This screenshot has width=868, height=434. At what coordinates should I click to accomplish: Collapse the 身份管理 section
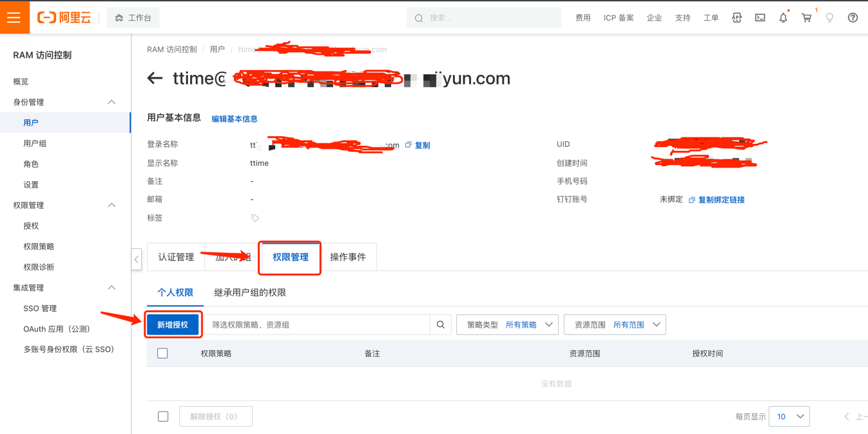pos(111,102)
